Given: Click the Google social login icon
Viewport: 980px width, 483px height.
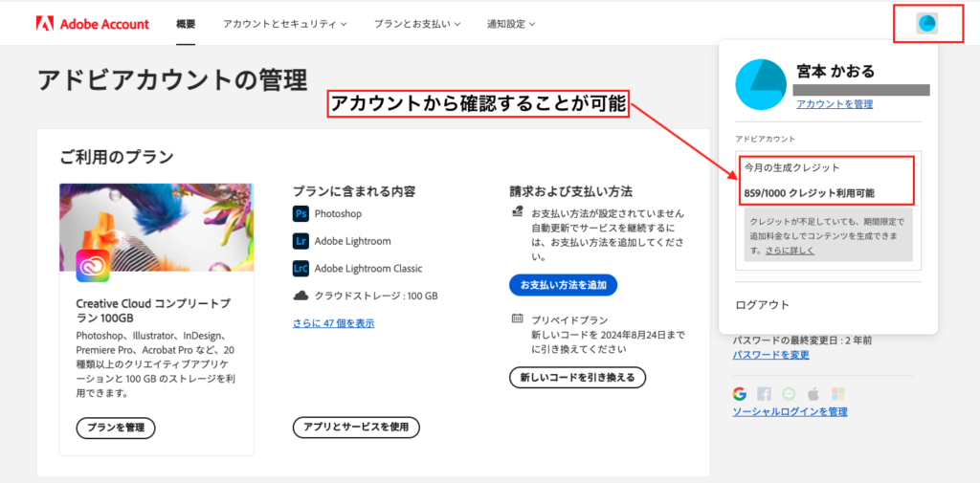Looking at the screenshot, I should (x=740, y=394).
